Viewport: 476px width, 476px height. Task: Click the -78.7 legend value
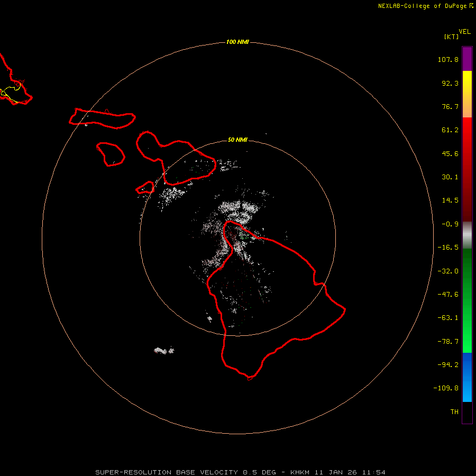[x=448, y=342]
